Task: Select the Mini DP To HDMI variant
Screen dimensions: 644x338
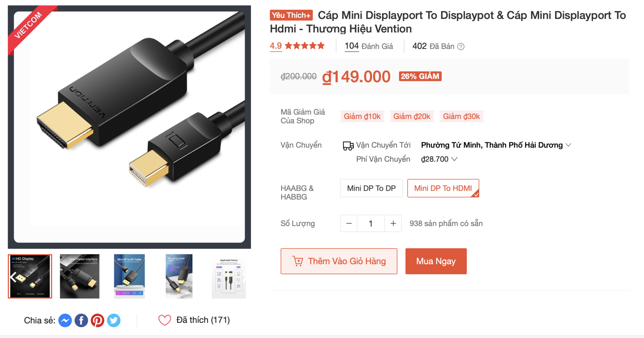Action: (443, 188)
